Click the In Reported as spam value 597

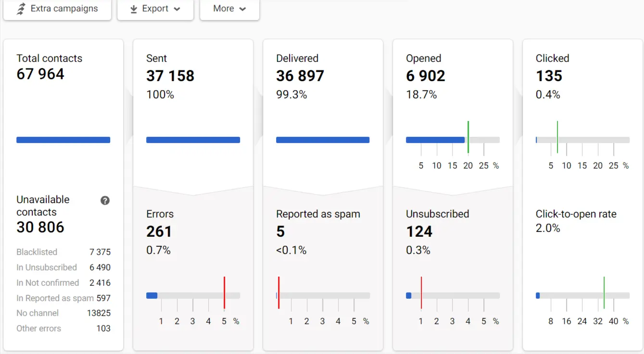pyautogui.click(x=103, y=298)
